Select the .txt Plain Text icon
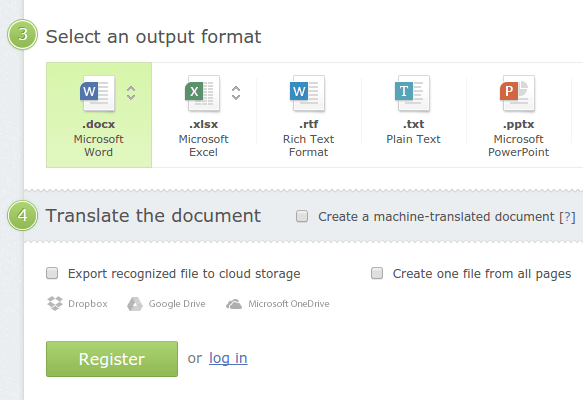The width and height of the screenshot is (583, 400). [412, 93]
